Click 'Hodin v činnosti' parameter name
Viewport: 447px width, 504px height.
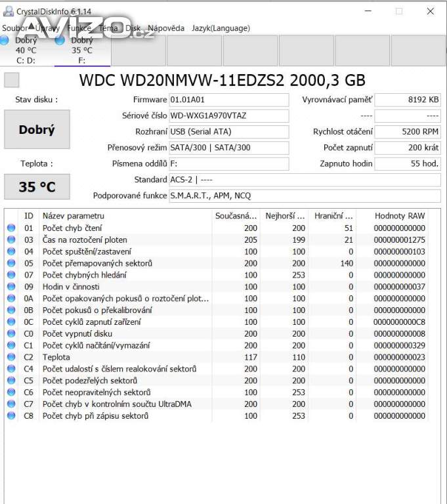(71, 287)
